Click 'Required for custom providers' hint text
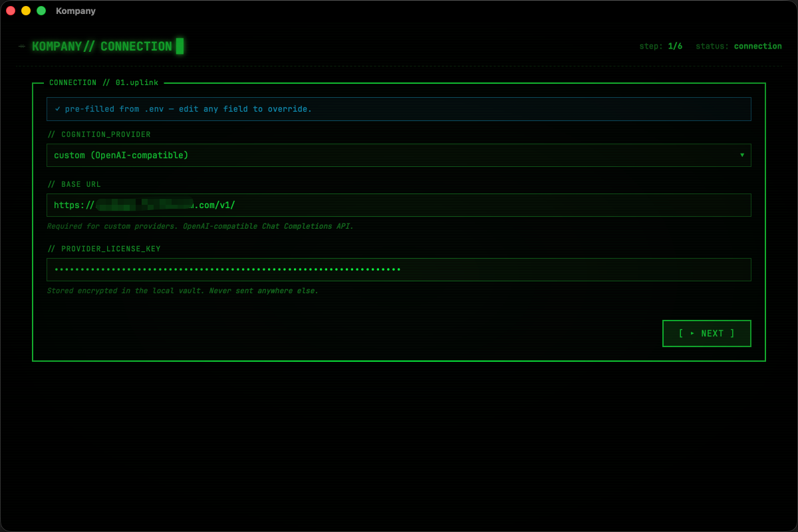The height and width of the screenshot is (532, 798). pos(200,226)
